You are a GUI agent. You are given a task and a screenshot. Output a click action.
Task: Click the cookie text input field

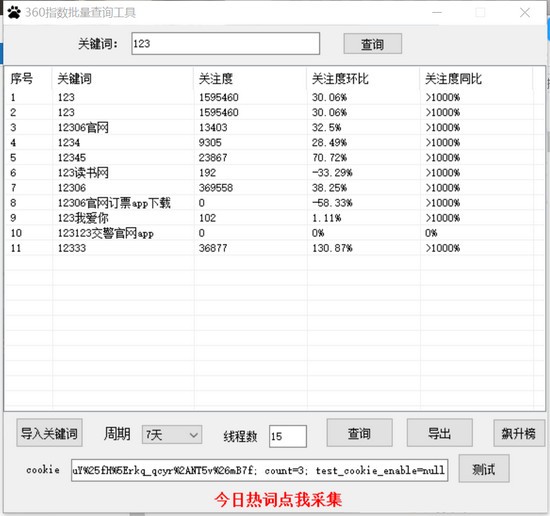click(259, 470)
